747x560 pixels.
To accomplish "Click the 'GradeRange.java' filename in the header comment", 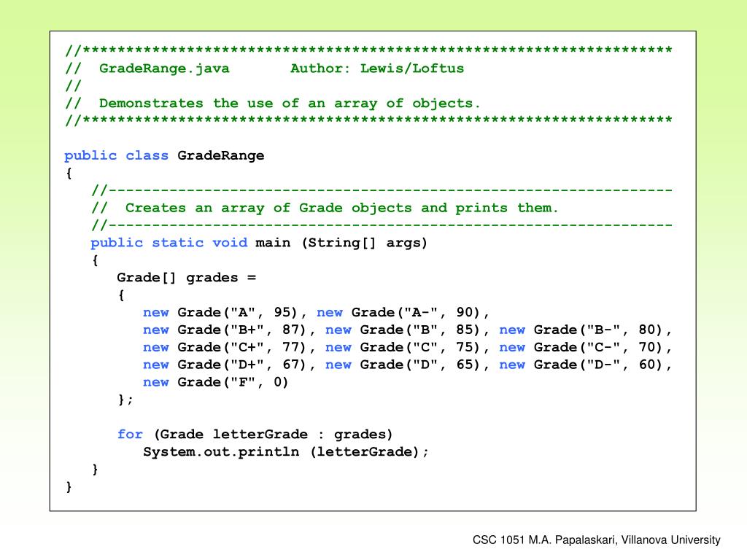I will coord(164,69).
